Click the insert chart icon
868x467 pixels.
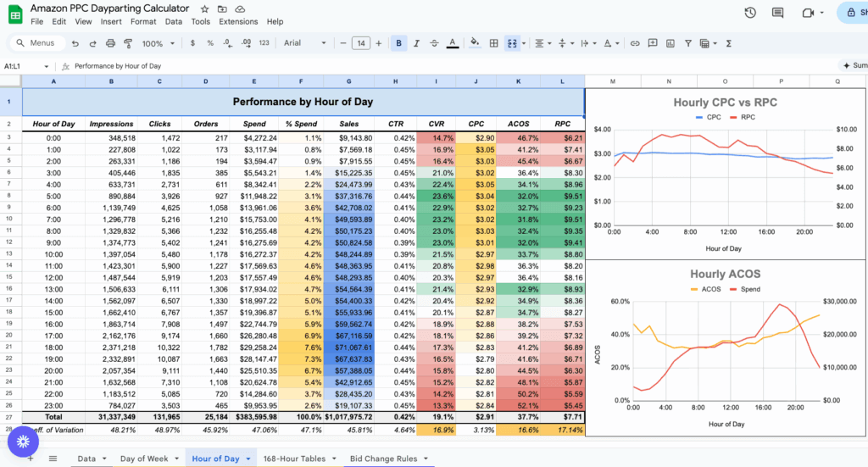click(x=670, y=43)
